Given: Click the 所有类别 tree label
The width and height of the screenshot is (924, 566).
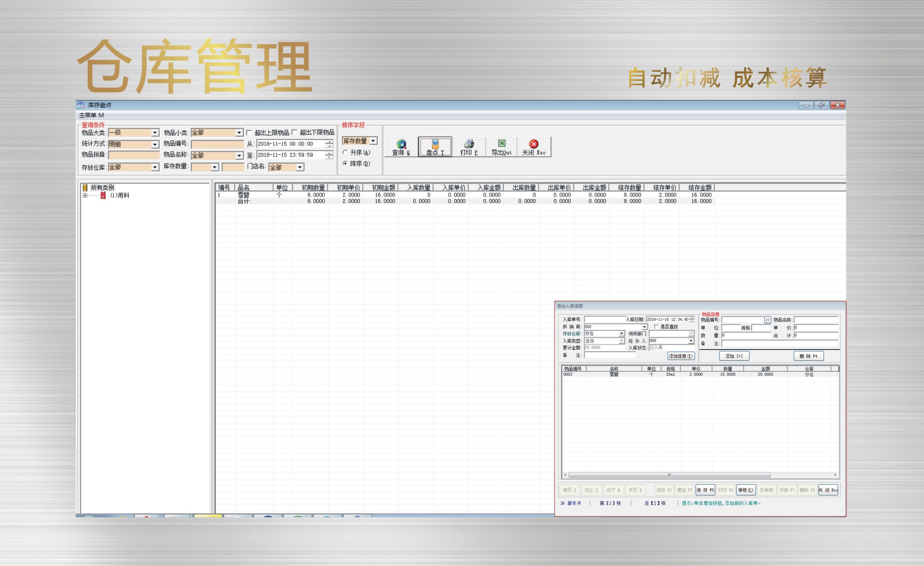Looking at the screenshot, I should point(102,188).
